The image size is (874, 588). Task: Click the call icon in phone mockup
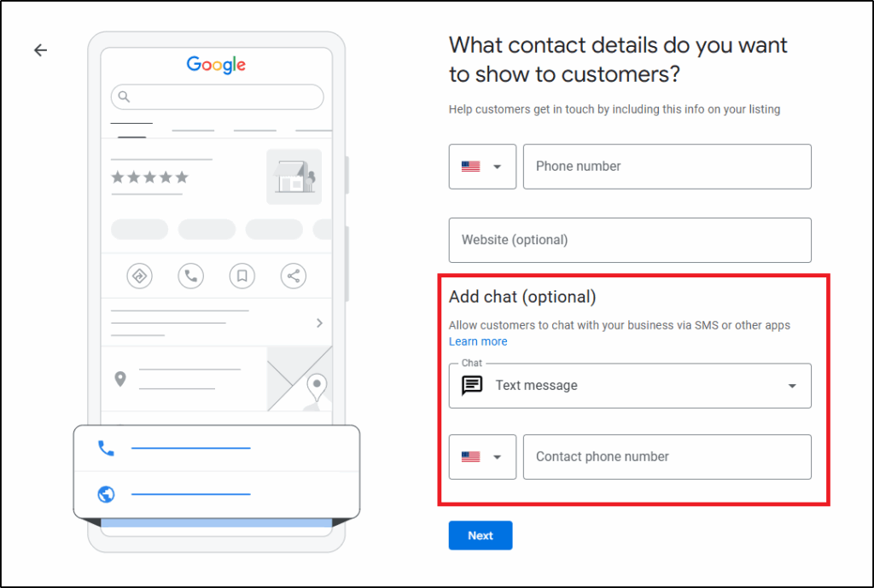(190, 276)
